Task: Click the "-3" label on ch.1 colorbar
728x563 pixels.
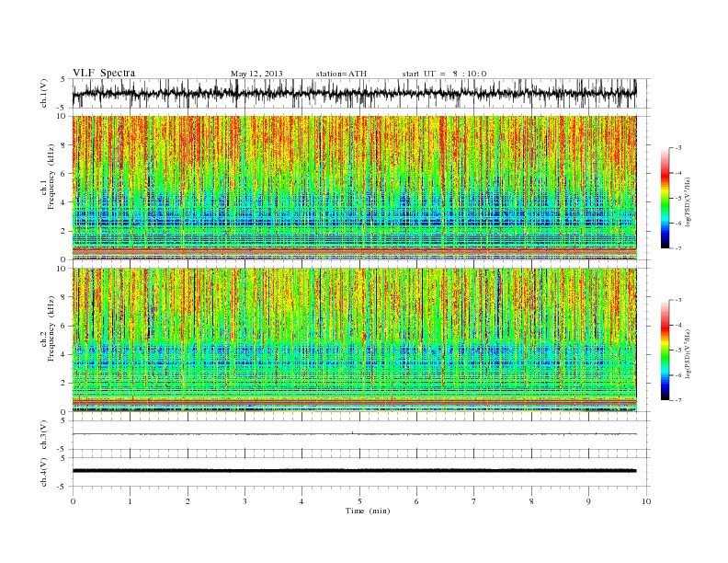Action: click(x=677, y=148)
